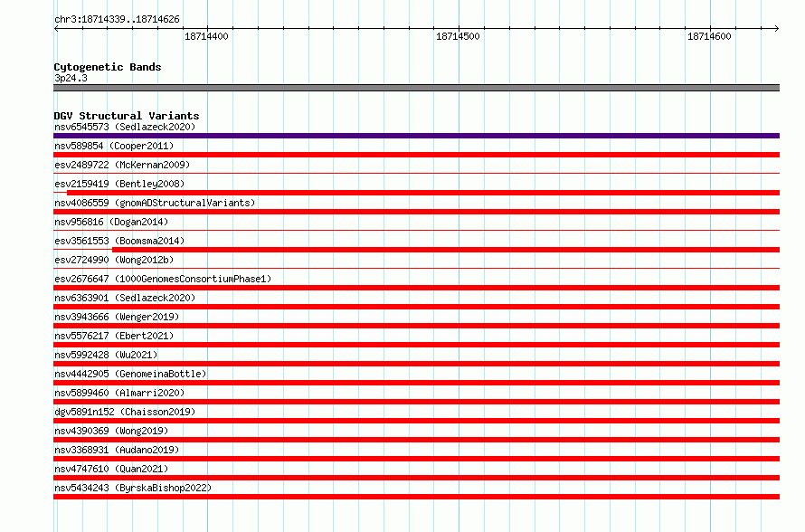Viewport: 805px width, 532px height.
Task: Click the 18714400 ruler position label
Action: 206,36
